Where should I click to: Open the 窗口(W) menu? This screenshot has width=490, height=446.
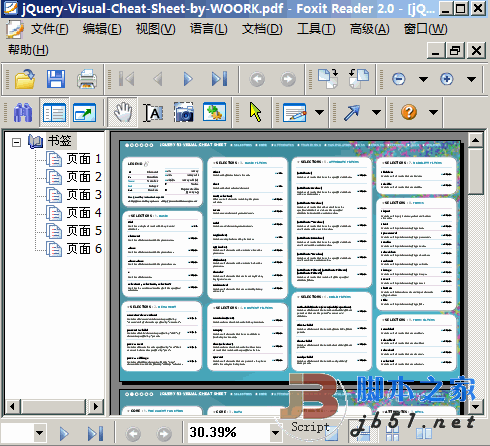[426, 29]
